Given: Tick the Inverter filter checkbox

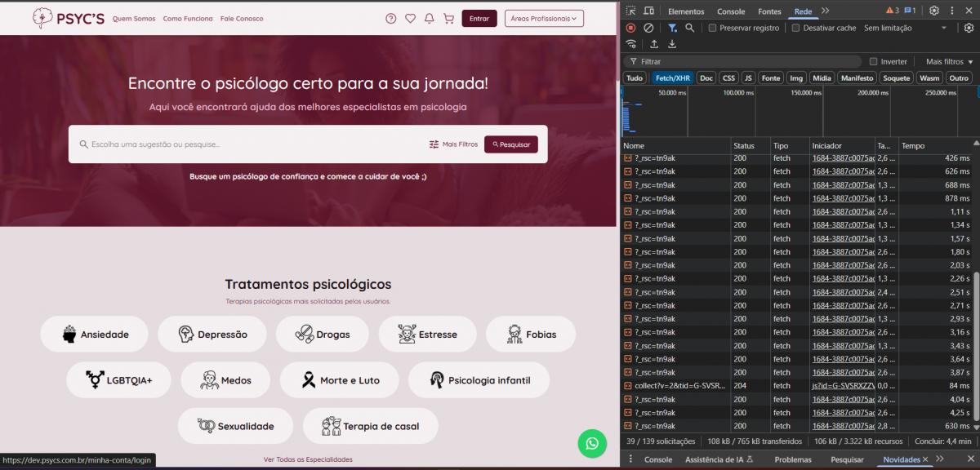Looking at the screenshot, I should coord(874,62).
